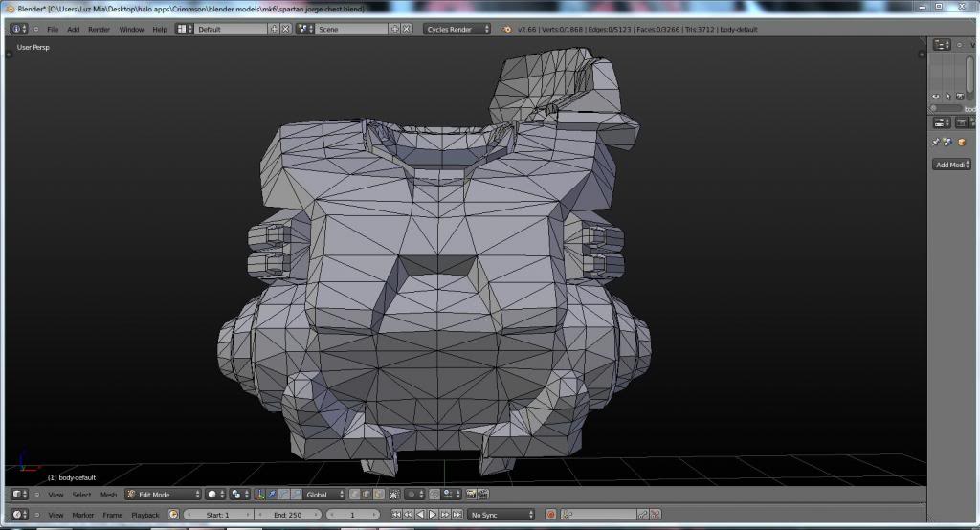
Task: Click the OpenGL render image icon
Action: point(471,494)
